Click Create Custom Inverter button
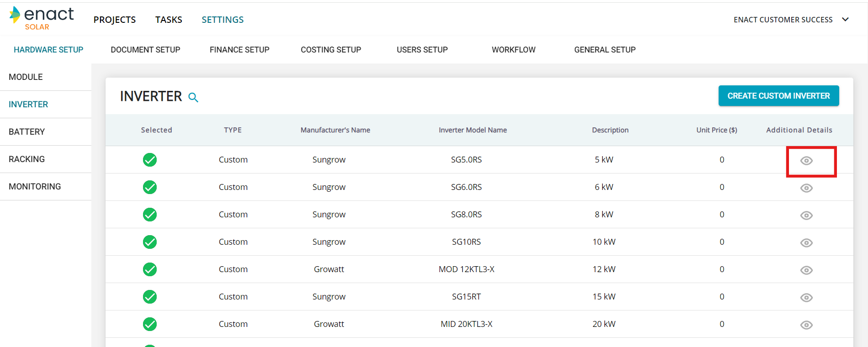 (x=778, y=96)
